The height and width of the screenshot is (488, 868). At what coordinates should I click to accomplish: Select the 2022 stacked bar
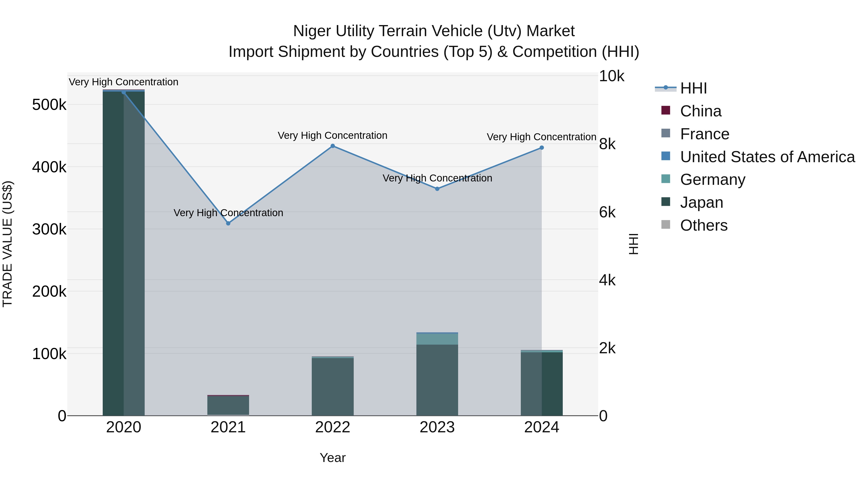click(x=332, y=386)
